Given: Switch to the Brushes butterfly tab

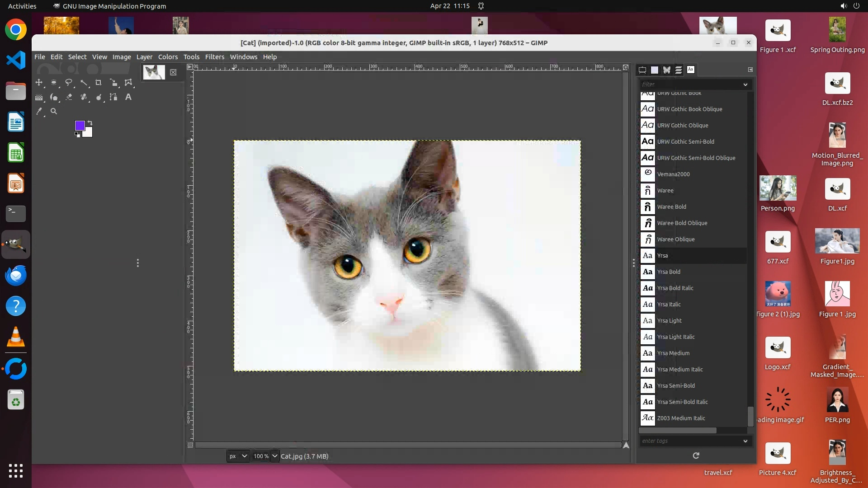Looking at the screenshot, I should (x=666, y=70).
